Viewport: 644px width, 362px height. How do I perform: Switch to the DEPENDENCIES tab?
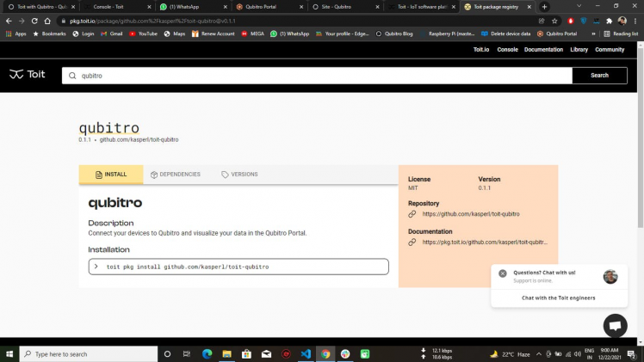(176, 175)
